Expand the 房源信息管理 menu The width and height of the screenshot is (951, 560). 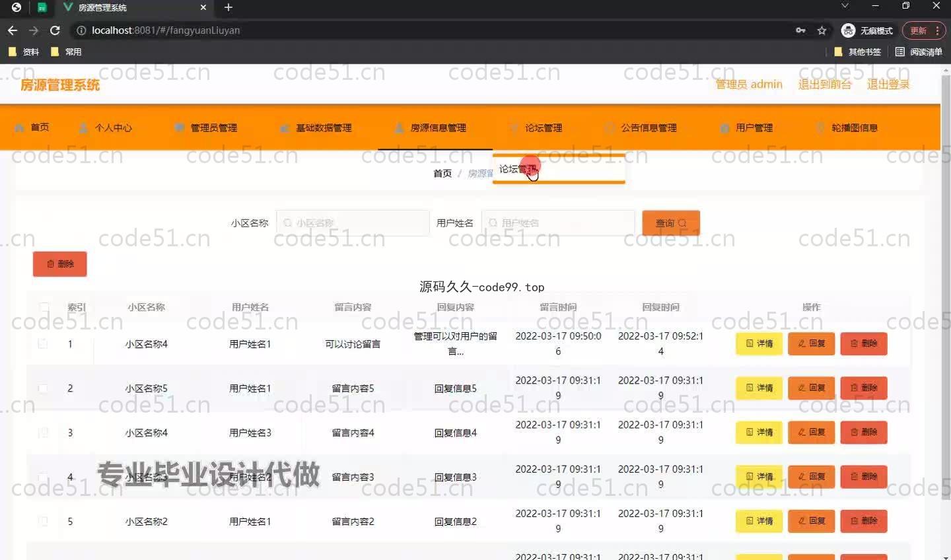[x=431, y=127]
